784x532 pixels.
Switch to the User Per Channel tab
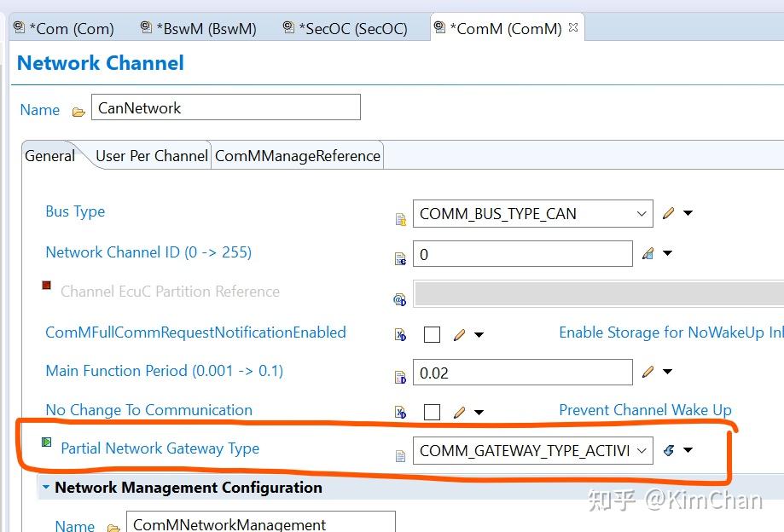point(151,156)
